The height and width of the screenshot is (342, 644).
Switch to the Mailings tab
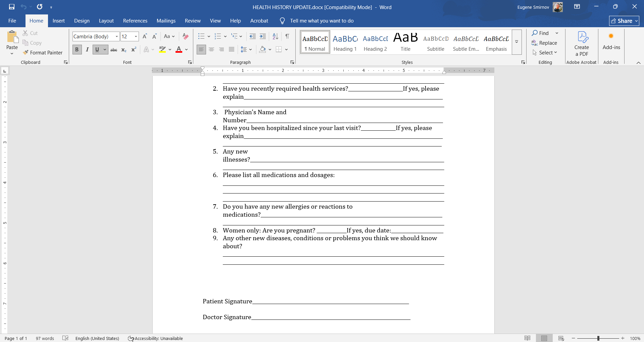pos(166,20)
